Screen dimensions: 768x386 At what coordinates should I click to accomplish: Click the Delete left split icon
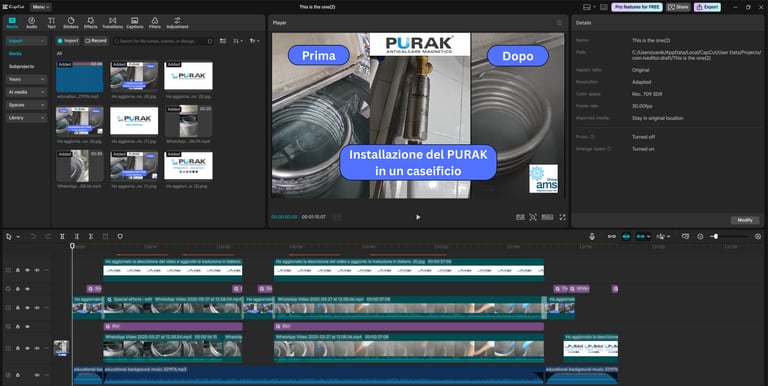(x=76, y=237)
